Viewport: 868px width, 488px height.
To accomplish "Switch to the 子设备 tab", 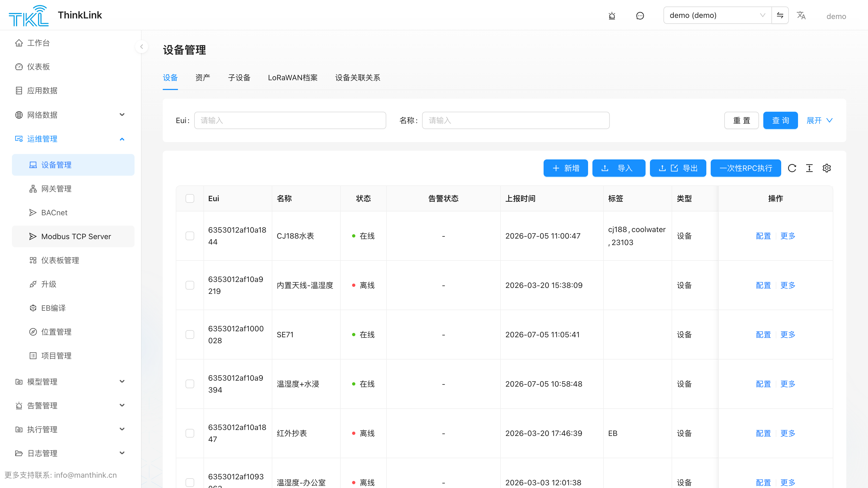I will click(239, 78).
